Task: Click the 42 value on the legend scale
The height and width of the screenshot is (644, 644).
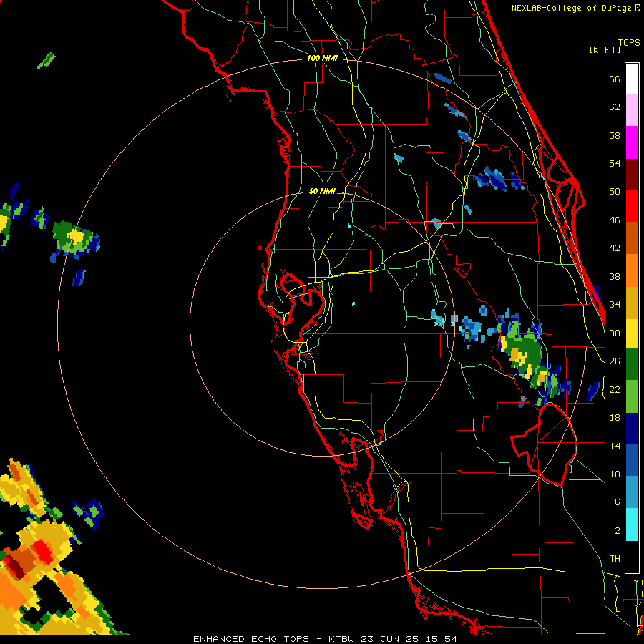Action: click(x=615, y=248)
